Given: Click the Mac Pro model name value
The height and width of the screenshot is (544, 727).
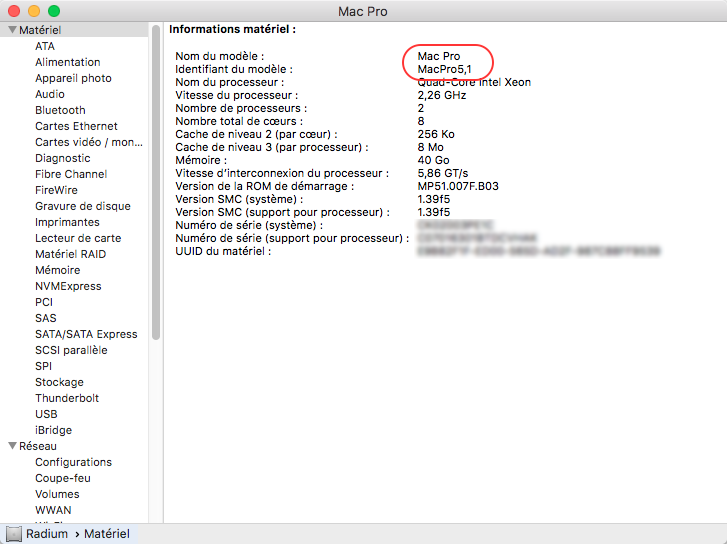Looking at the screenshot, I should coord(439,57).
